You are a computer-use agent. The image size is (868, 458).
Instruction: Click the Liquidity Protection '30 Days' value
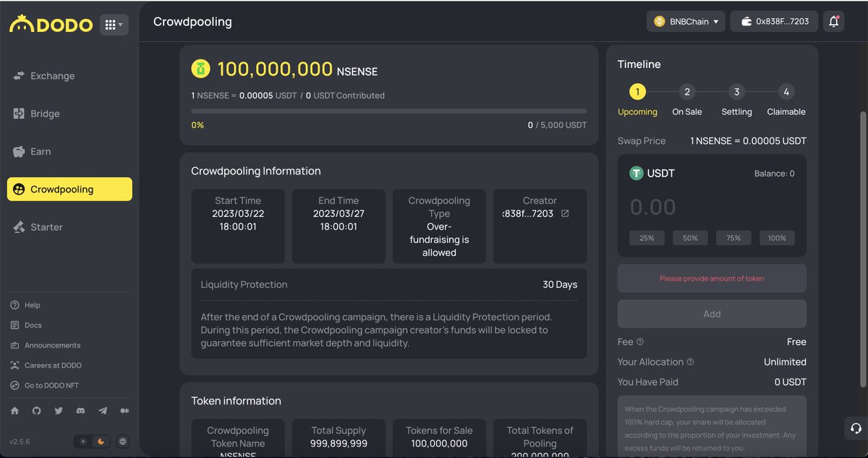pos(560,284)
